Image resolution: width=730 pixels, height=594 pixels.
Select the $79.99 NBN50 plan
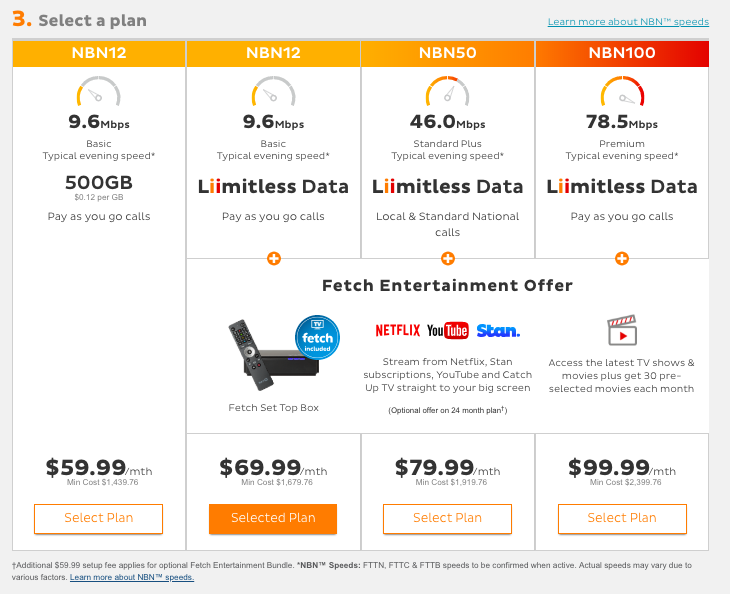coord(447,519)
